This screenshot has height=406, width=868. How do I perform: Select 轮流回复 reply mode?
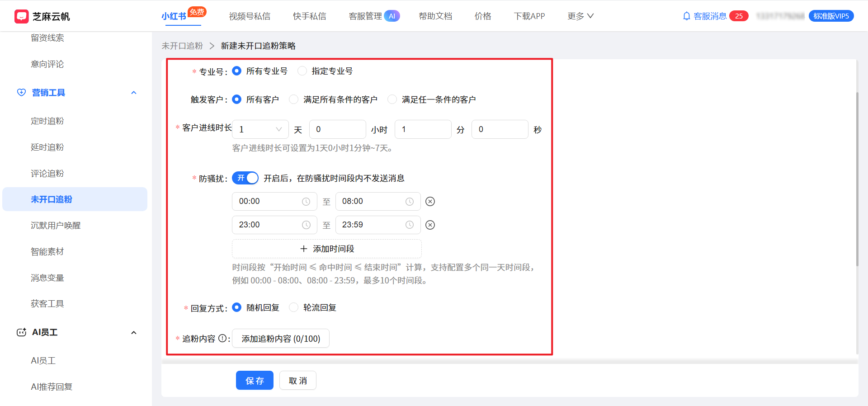[294, 307]
